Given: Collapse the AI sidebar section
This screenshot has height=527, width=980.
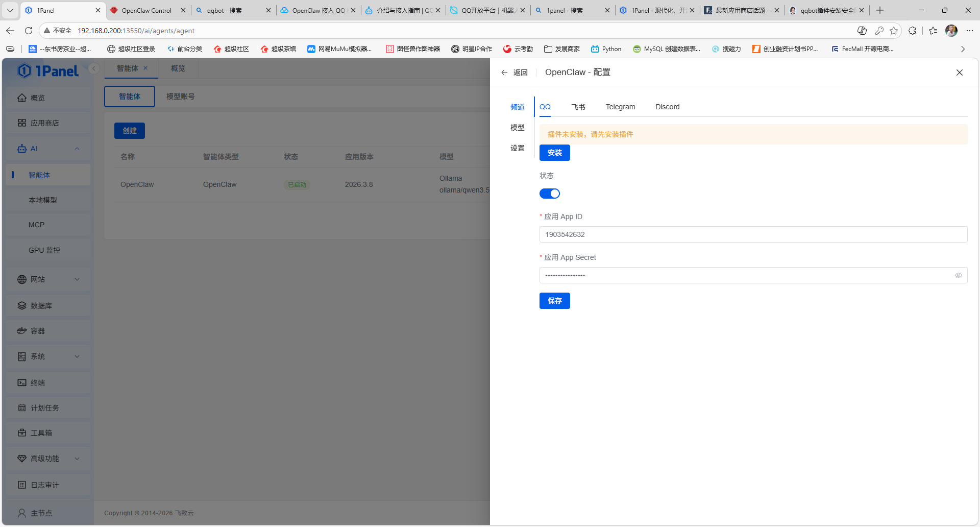Looking at the screenshot, I should 77,149.
